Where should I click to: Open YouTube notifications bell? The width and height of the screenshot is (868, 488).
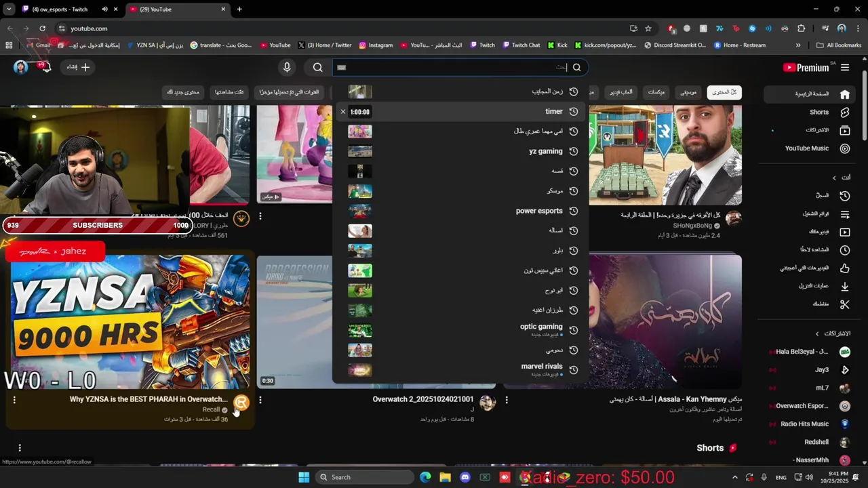coord(45,67)
